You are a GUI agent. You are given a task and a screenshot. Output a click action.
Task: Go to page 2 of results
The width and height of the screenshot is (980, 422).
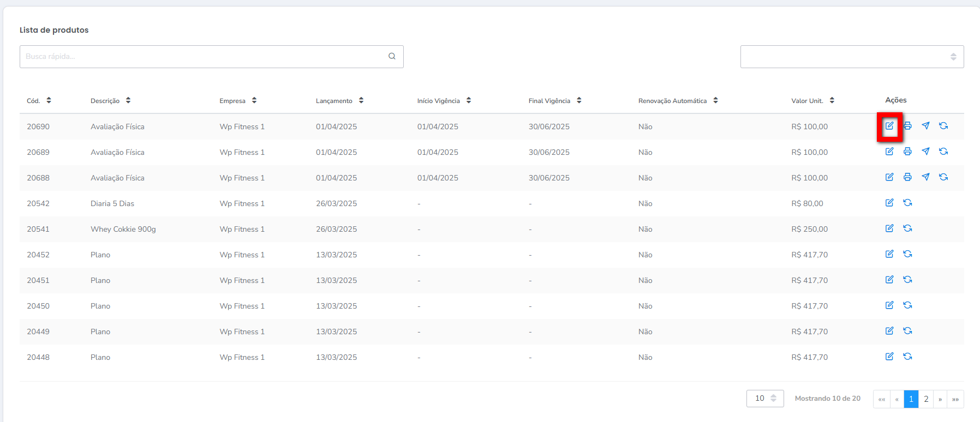click(x=926, y=399)
